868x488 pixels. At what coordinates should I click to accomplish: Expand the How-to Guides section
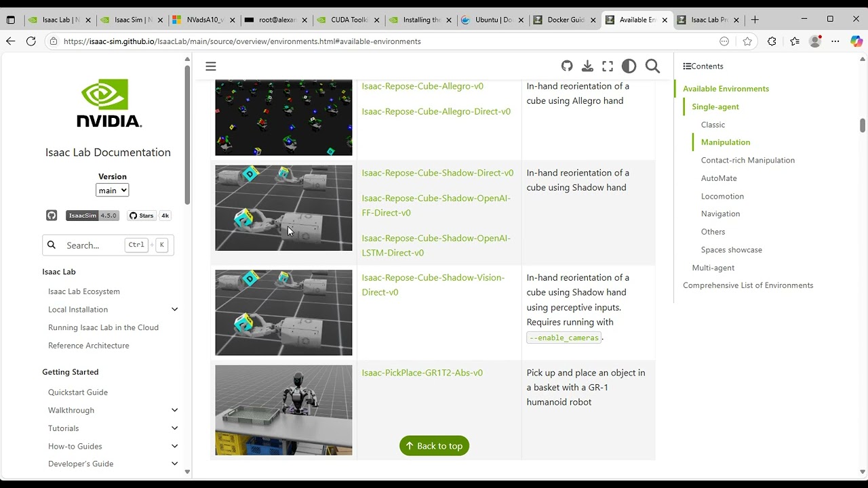pos(174,446)
